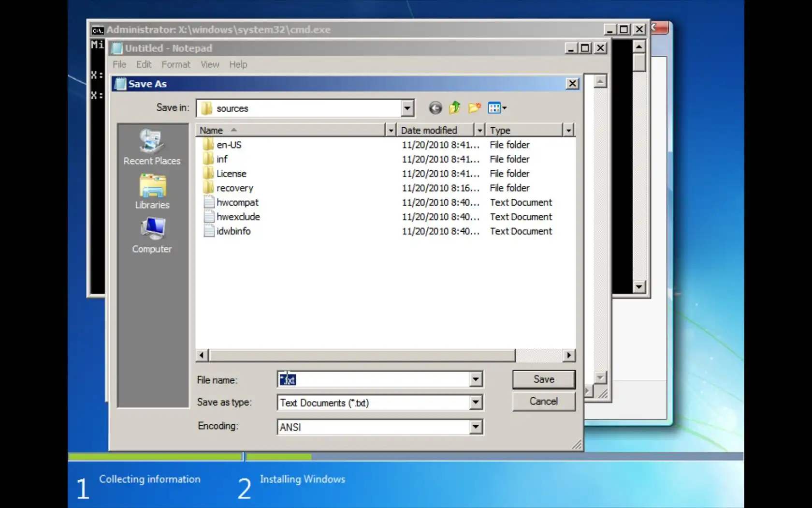The height and width of the screenshot is (508, 812).
Task: Select the hwcompat text file icon
Action: (209, 202)
